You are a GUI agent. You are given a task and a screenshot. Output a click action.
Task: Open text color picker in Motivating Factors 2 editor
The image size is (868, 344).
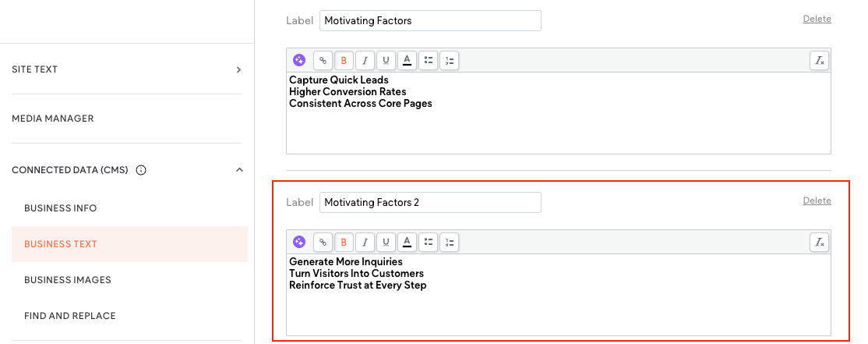(407, 242)
